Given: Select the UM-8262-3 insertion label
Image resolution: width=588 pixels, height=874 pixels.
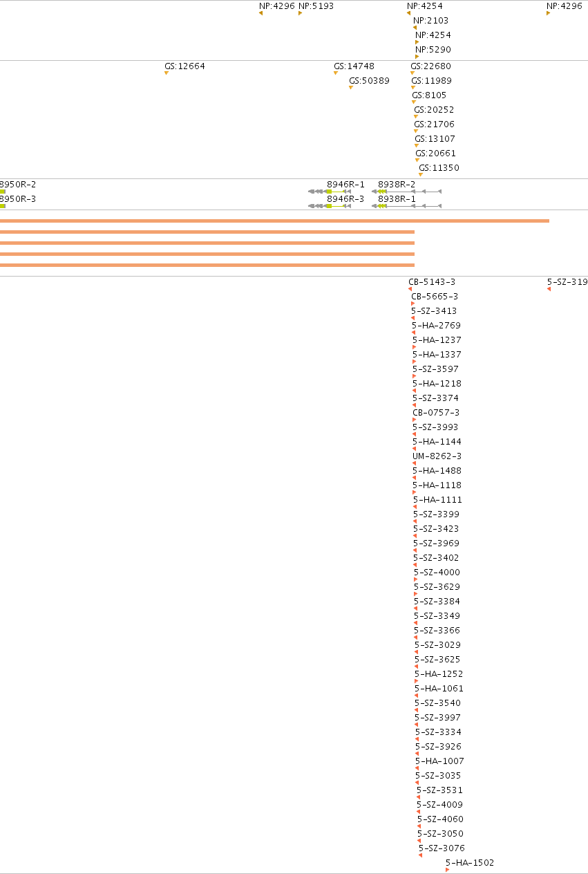Looking at the screenshot, I should click(x=437, y=456).
